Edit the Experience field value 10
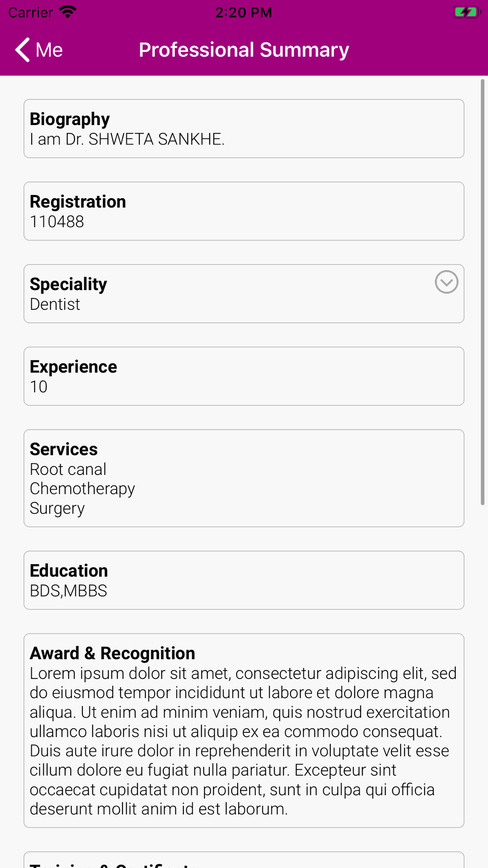 pos(244,376)
